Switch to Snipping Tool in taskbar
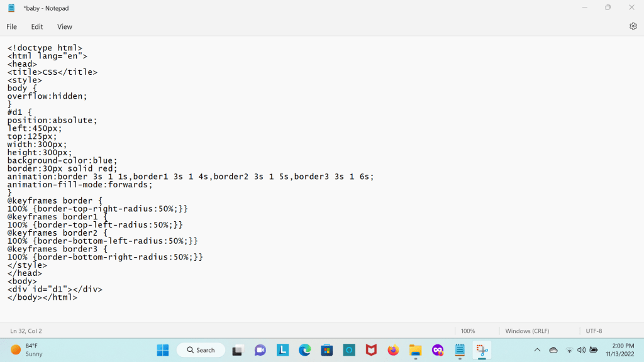 tap(482, 350)
